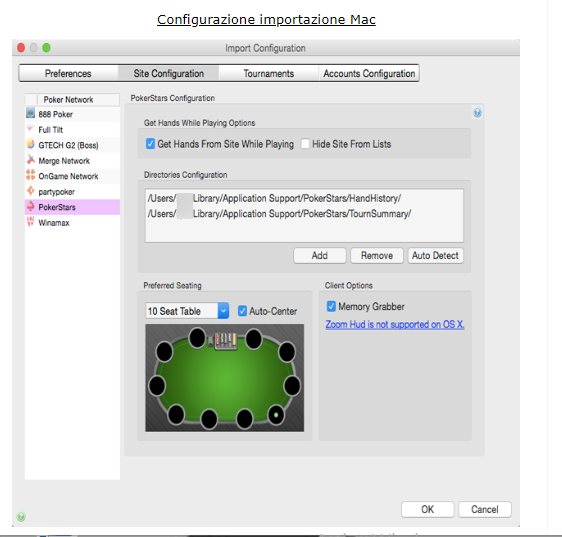Uncheck the Memory Grabber option
The height and width of the screenshot is (537, 562).
pos(331,306)
